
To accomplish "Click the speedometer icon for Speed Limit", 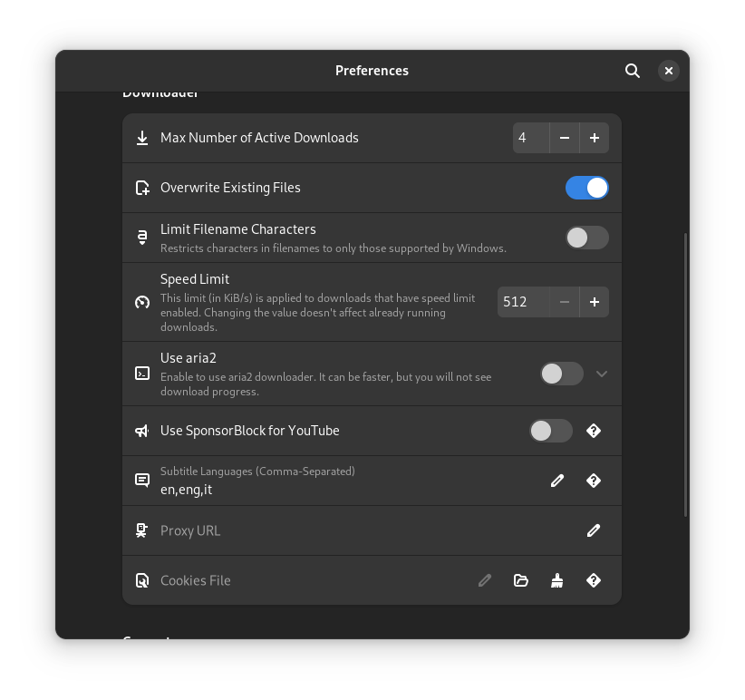I will 142,302.
